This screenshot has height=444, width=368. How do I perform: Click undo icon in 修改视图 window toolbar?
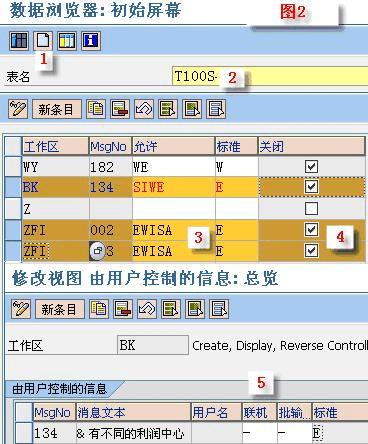click(x=147, y=309)
